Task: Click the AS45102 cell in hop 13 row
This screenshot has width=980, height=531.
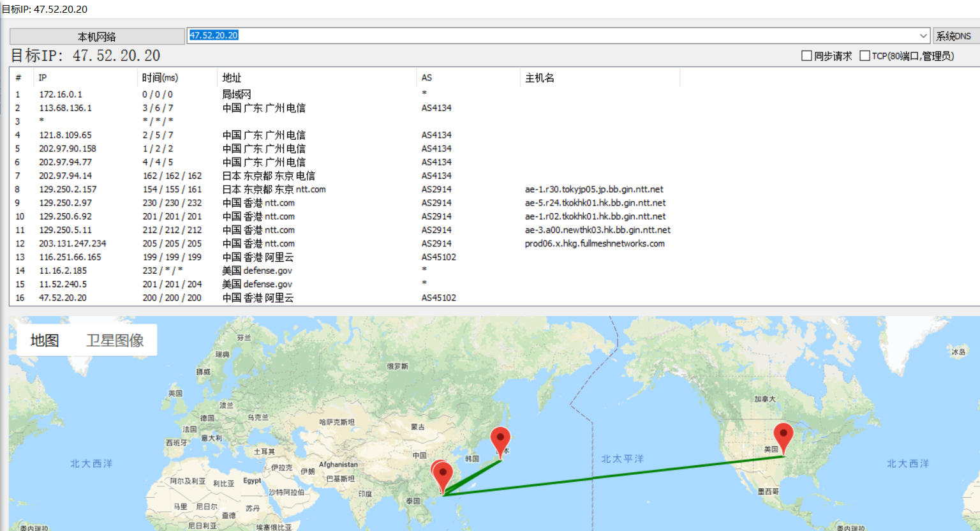Action: [x=439, y=257]
